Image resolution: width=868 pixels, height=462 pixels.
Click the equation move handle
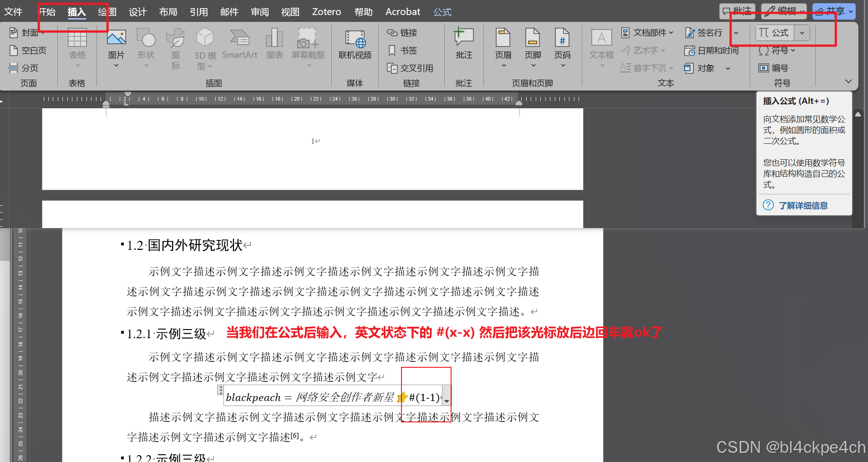click(221, 390)
